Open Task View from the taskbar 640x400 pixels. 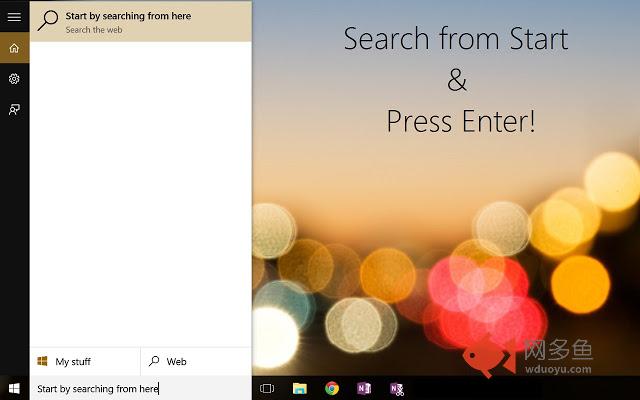pos(267,388)
